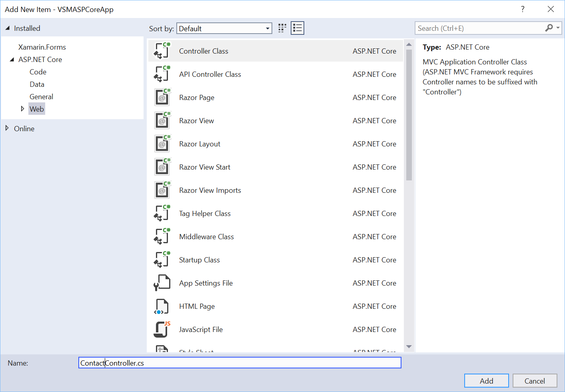Switch to small icons view
Screen dimensions: 565x392
[282, 28]
